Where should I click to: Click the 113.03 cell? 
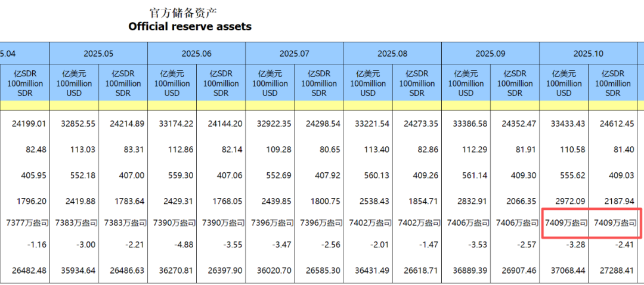point(83,149)
